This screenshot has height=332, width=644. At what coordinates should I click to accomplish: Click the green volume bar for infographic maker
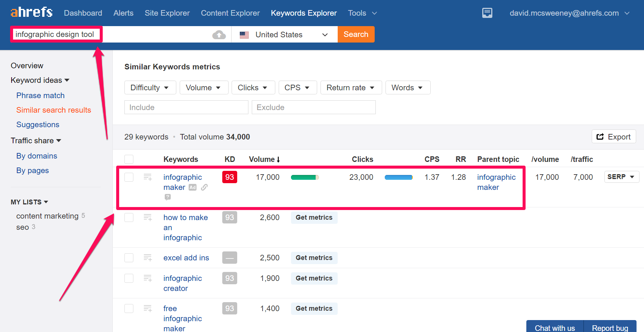click(x=305, y=178)
